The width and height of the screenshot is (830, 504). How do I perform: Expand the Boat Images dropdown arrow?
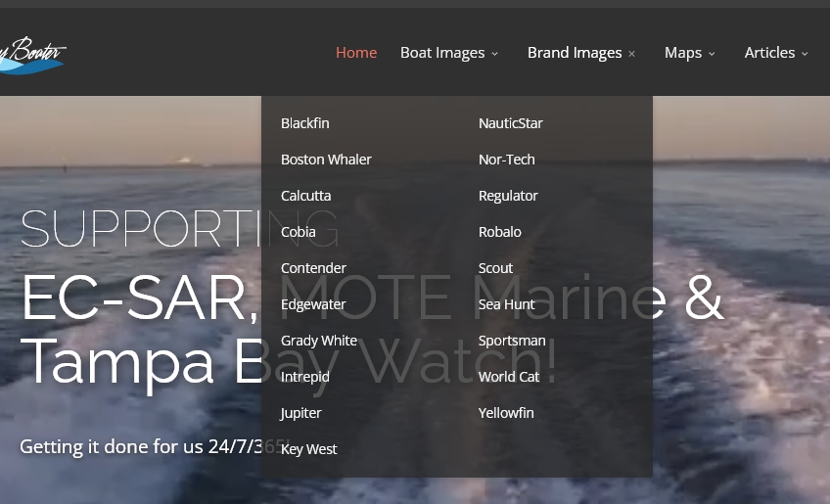pos(495,54)
